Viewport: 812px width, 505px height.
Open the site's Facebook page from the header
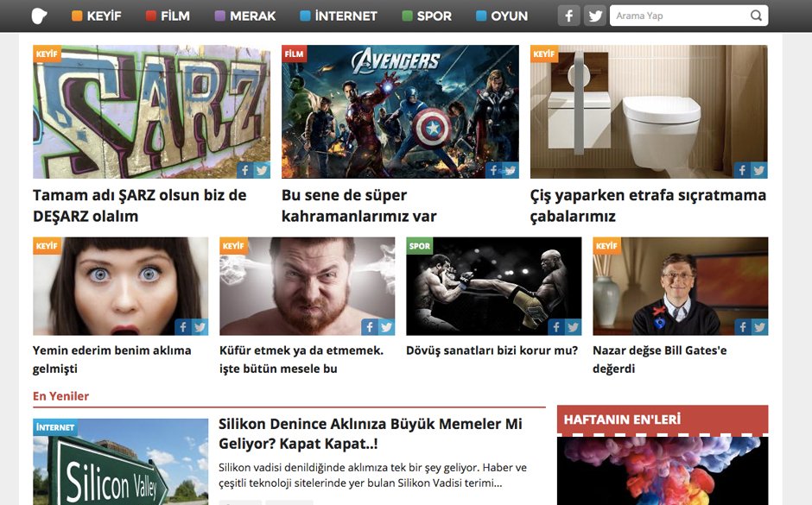(568, 15)
